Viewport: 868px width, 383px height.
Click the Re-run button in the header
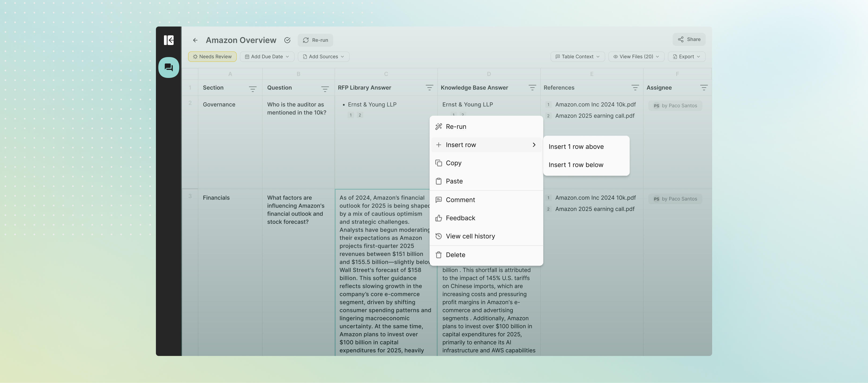(315, 40)
